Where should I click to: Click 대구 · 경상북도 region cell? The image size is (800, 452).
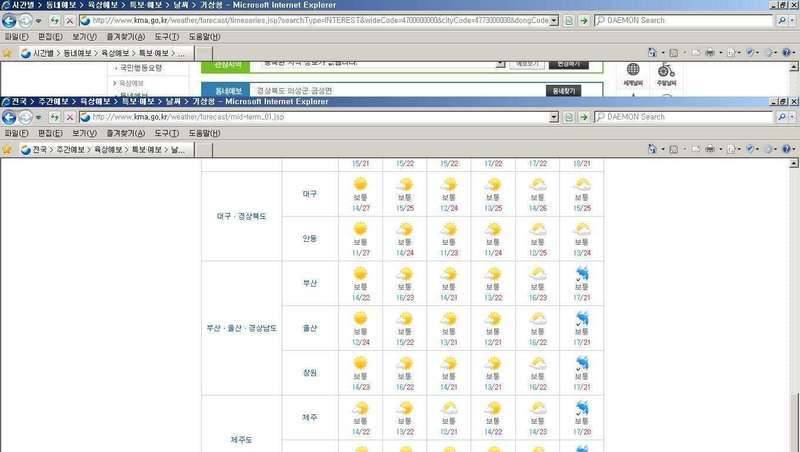click(241, 216)
